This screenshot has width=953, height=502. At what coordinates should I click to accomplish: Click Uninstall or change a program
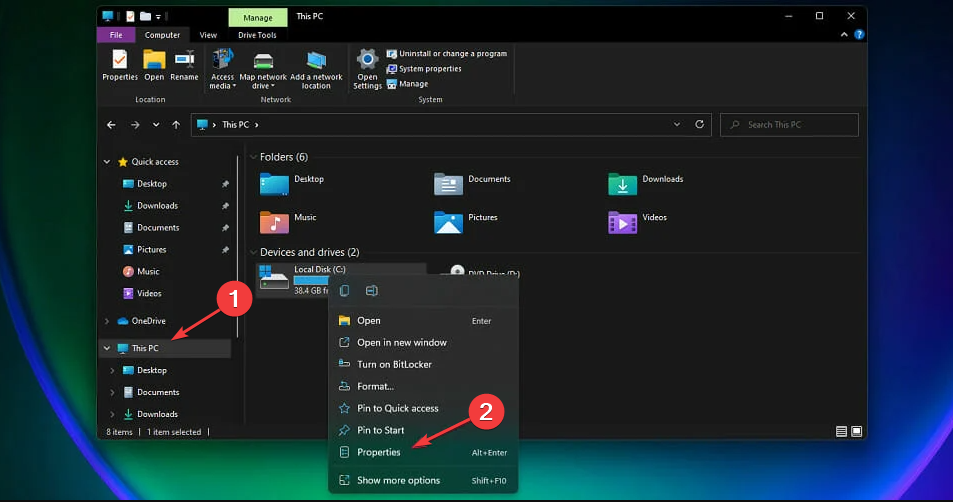446,53
